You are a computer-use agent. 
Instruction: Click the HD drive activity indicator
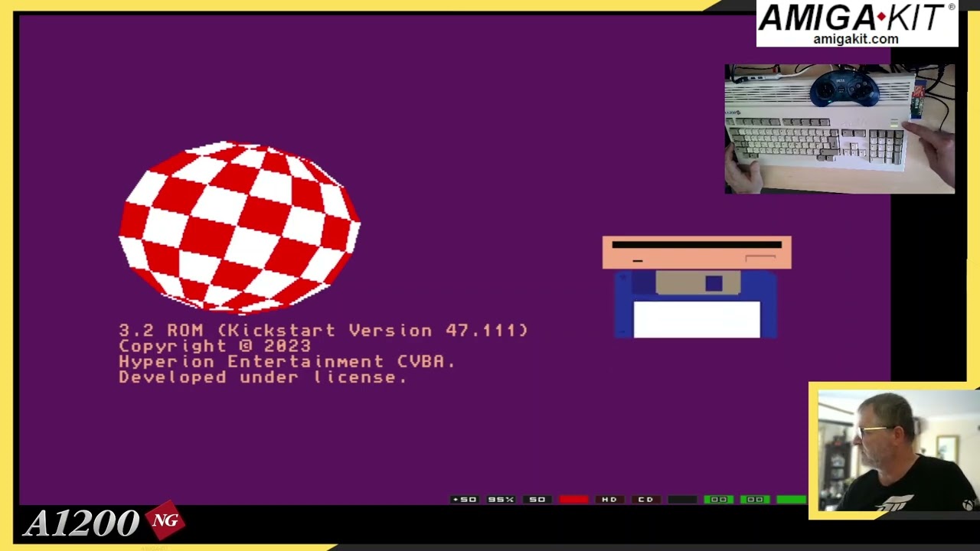pyautogui.click(x=609, y=500)
